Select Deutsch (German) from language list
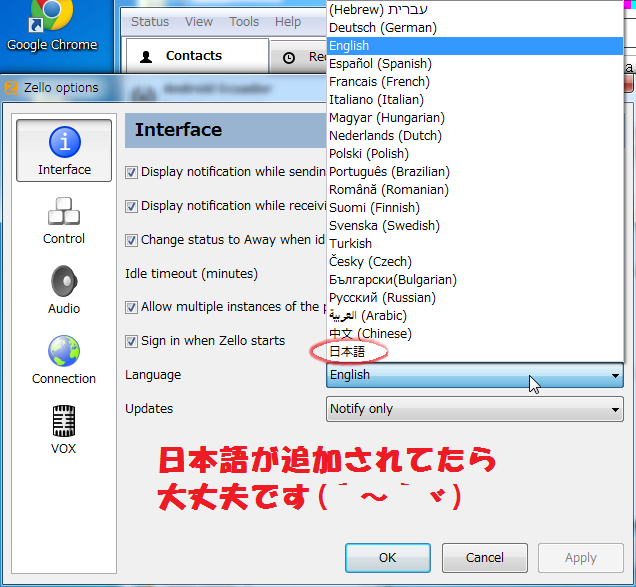Viewport: 636px width, 587px height. (x=475, y=28)
